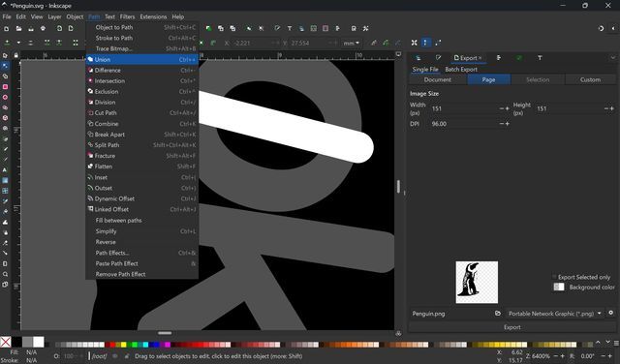Enable Export Selected only checkbox
The width and height of the screenshot is (620, 364).
[x=554, y=277]
